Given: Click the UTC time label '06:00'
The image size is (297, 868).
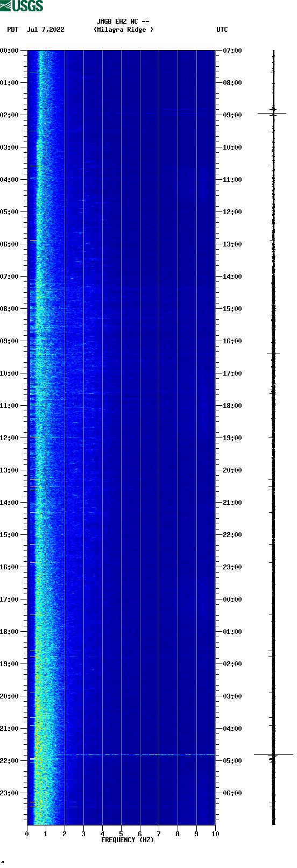Looking at the screenshot, I should [x=232, y=793].
